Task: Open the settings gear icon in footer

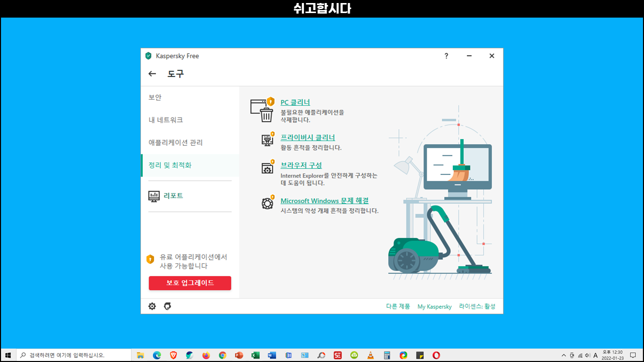Action: pyautogui.click(x=152, y=306)
